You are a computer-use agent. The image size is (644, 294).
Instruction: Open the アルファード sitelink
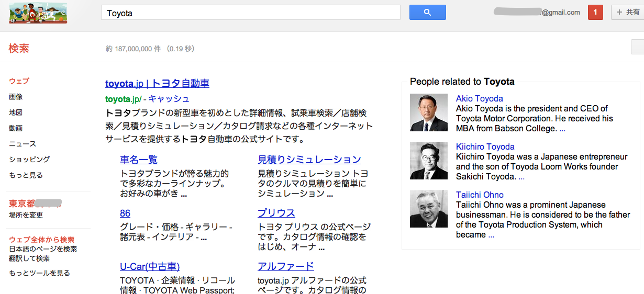[x=286, y=266]
